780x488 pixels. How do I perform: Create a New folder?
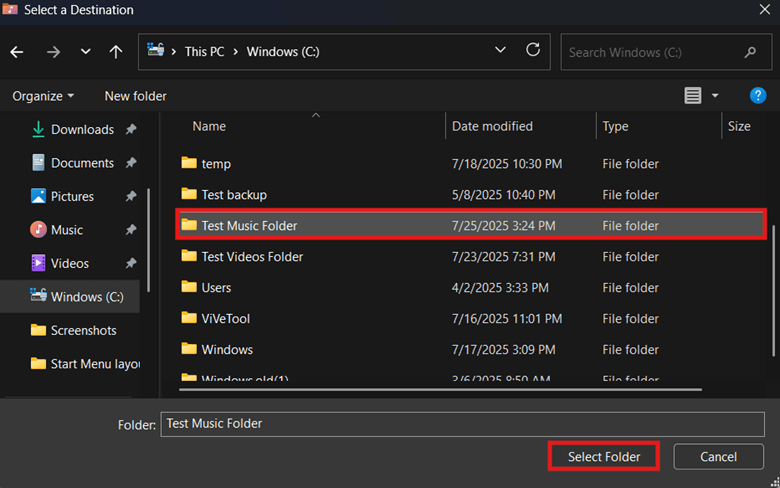(x=135, y=96)
